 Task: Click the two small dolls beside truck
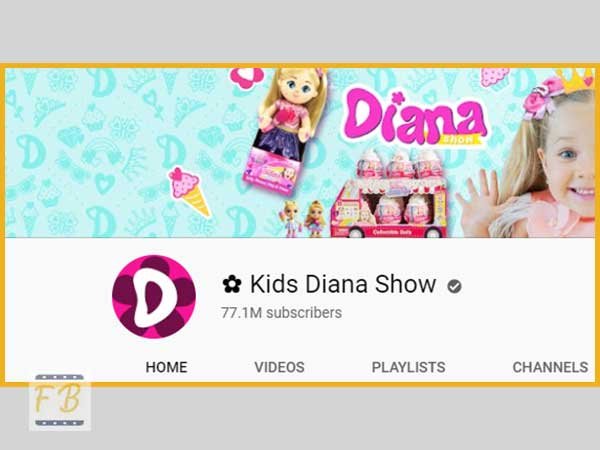point(303,219)
